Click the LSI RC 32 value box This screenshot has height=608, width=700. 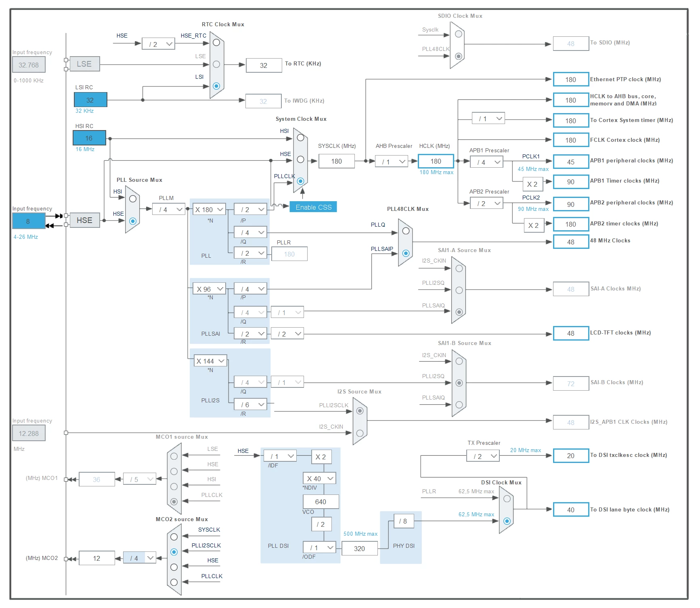pos(90,100)
